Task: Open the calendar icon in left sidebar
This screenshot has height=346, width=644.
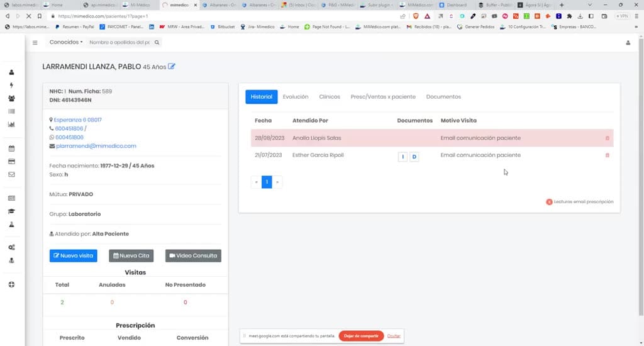Action: [11, 148]
